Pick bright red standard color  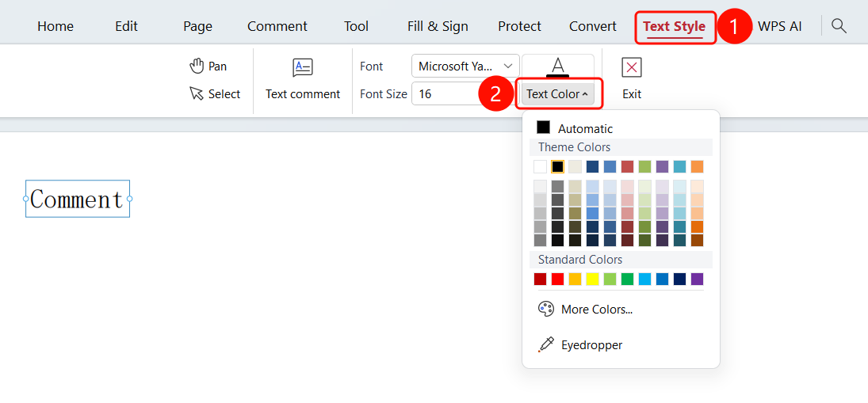pyautogui.click(x=557, y=279)
